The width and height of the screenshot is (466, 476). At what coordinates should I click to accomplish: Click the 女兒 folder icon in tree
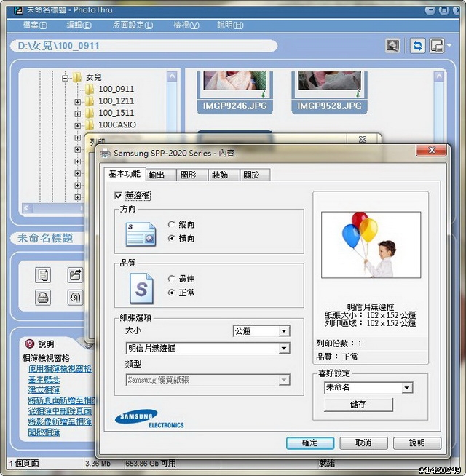click(77, 77)
